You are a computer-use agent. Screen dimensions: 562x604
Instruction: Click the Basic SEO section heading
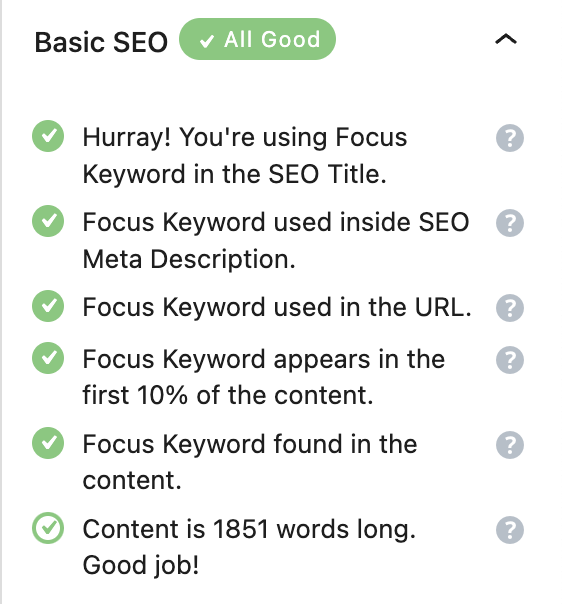(x=101, y=42)
